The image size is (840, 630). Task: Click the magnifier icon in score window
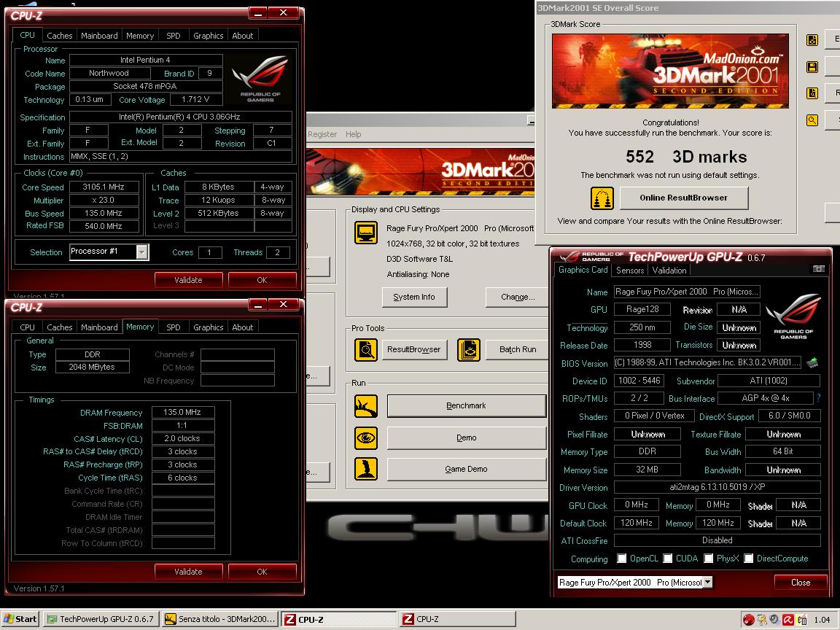[x=812, y=120]
